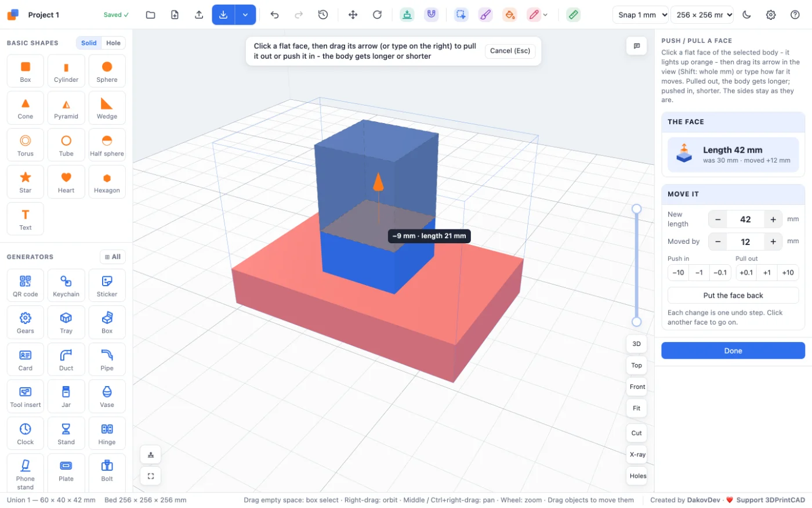812x508 pixels.
Task: Click Put the face back
Action: [x=733, y=296]
